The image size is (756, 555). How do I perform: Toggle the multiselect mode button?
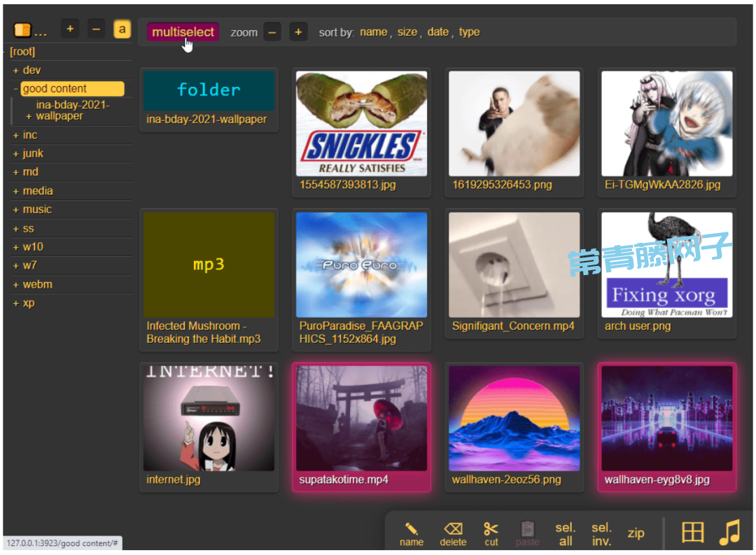coord(183,32)
